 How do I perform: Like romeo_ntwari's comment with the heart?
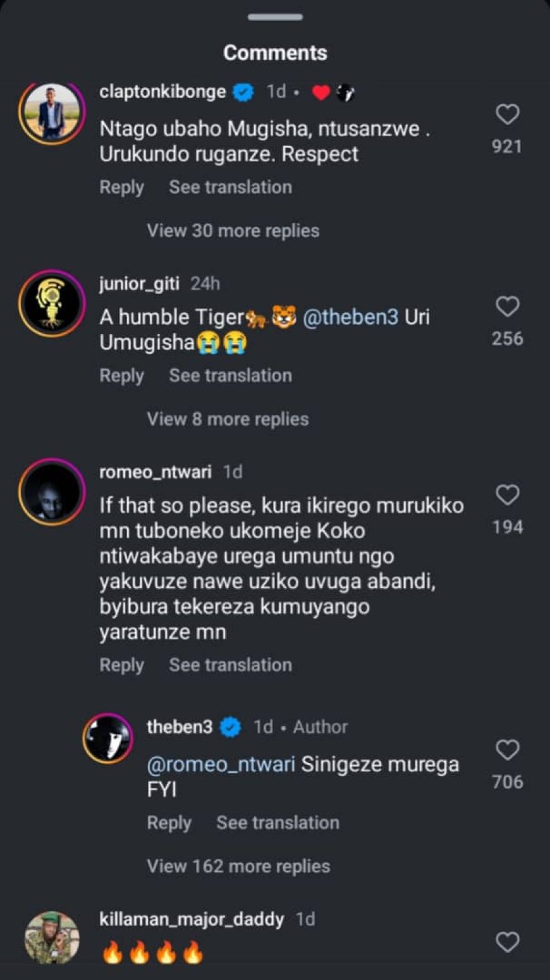[507, 495]
